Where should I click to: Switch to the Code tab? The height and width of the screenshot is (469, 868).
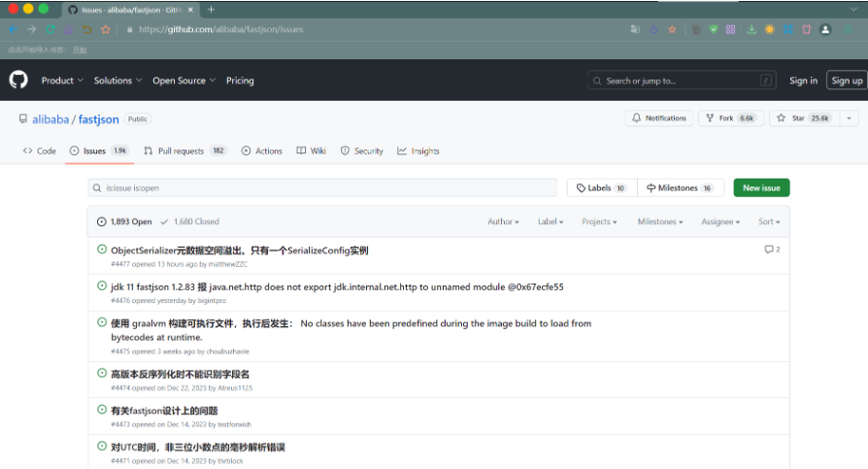pos(39,151)
